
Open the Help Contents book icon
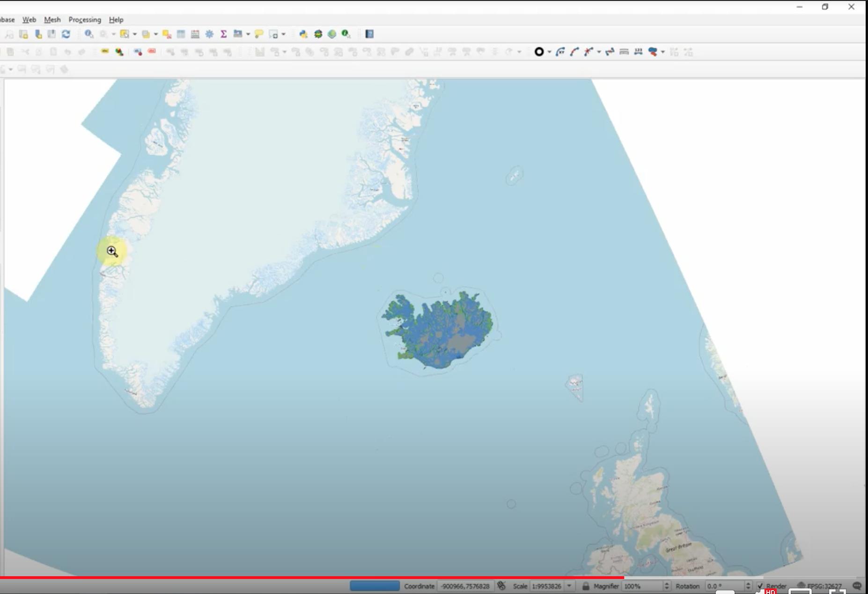(x=369, y=34)
